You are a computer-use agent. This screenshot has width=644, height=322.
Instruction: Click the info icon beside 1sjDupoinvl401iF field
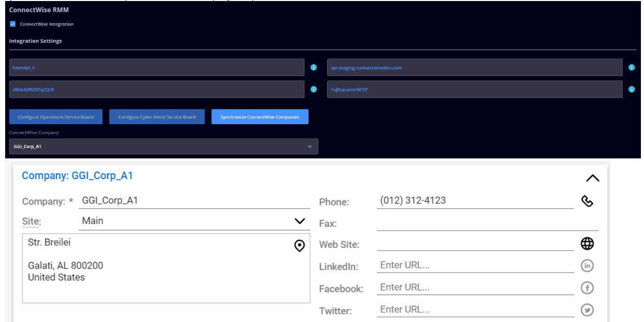[x=632, y=89]
